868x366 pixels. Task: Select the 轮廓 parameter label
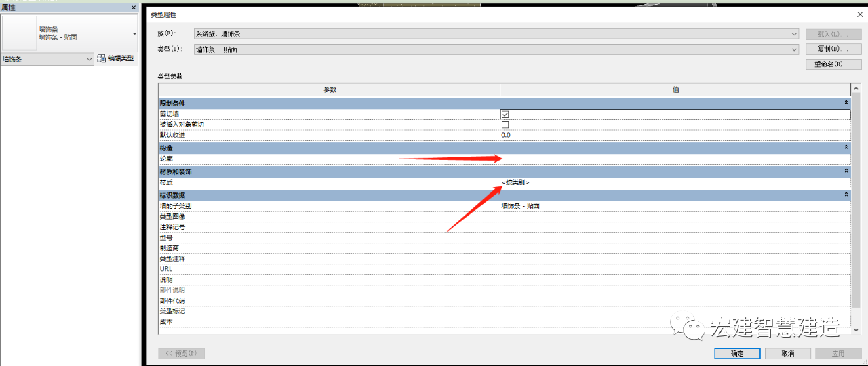pos(166,159)
